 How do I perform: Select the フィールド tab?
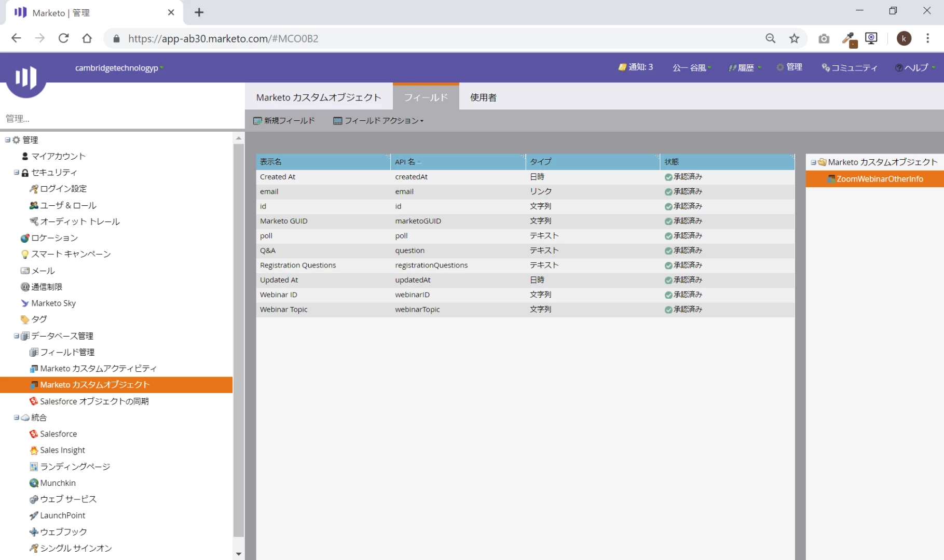click(426, 97)
